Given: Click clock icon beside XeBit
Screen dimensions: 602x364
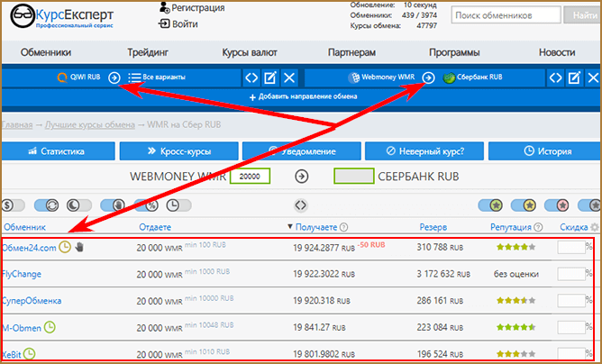Looking at the screenshot, I should pos(29,353).
